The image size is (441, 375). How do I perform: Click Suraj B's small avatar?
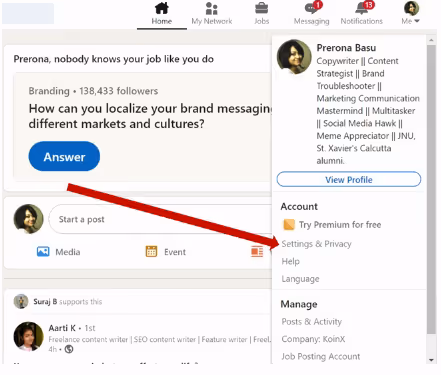pyautogui.click(x=21, y=302)
